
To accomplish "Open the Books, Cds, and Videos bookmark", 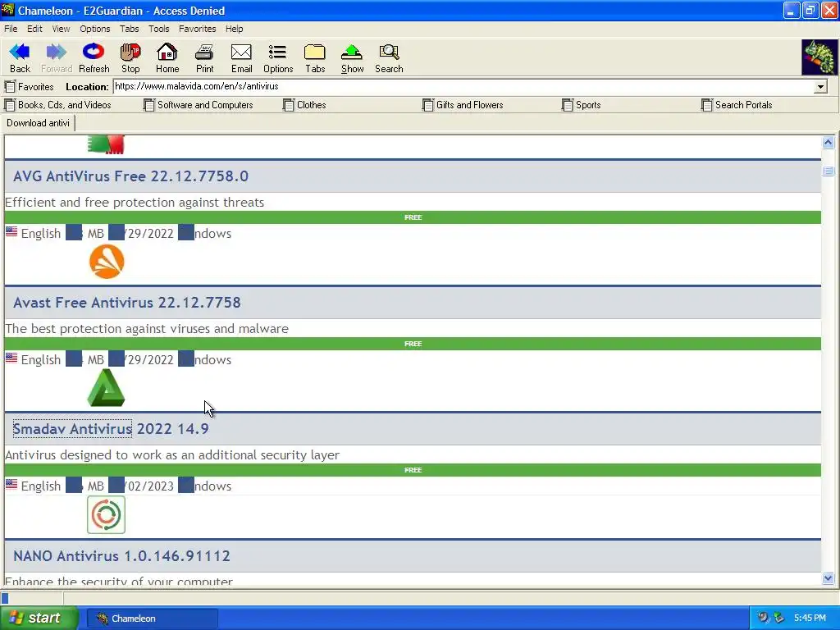I will (58, 105).
